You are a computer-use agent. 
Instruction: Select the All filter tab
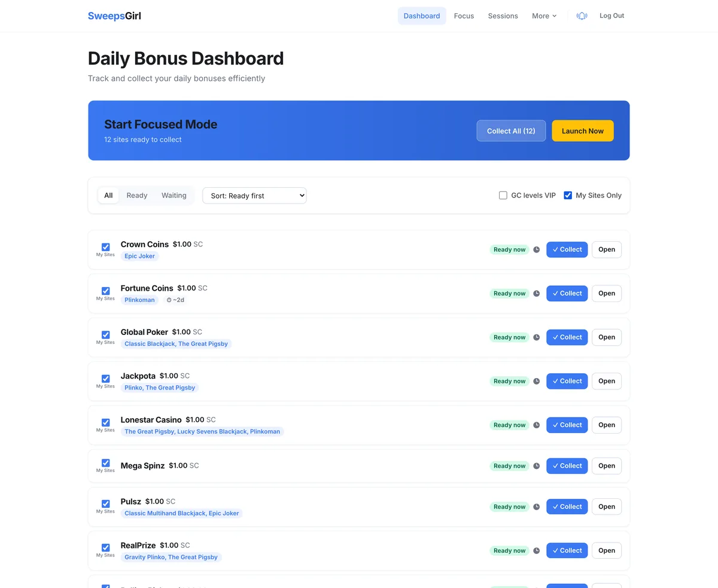108,196
